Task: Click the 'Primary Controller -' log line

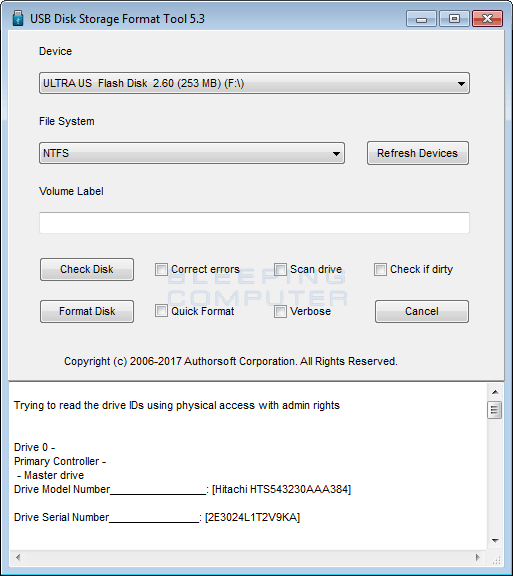Action: 60,461
